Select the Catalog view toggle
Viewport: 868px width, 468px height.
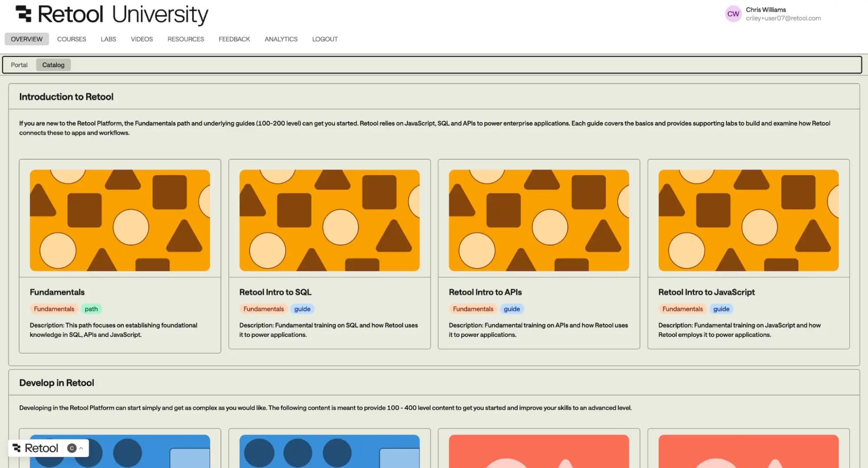pos(53,65)
